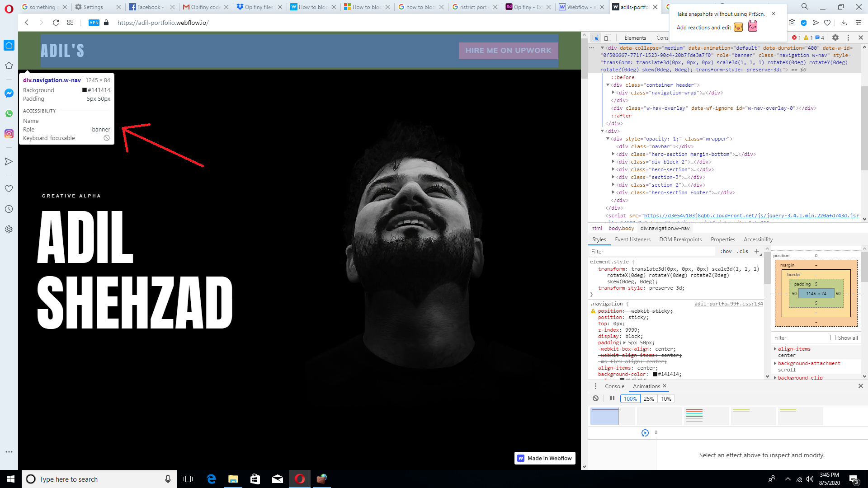Switch to Event Listeners tab
Screen dimensions: 868x488
coord(632,239)
